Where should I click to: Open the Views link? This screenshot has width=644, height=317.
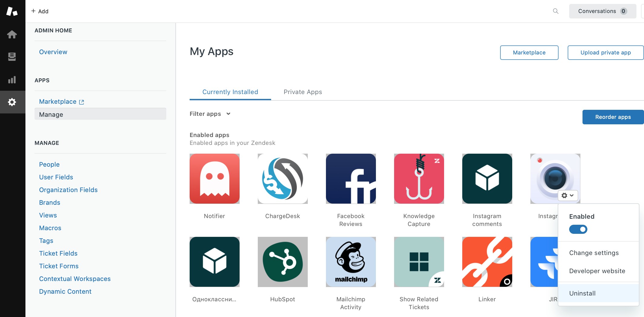(x=48, y=215)
